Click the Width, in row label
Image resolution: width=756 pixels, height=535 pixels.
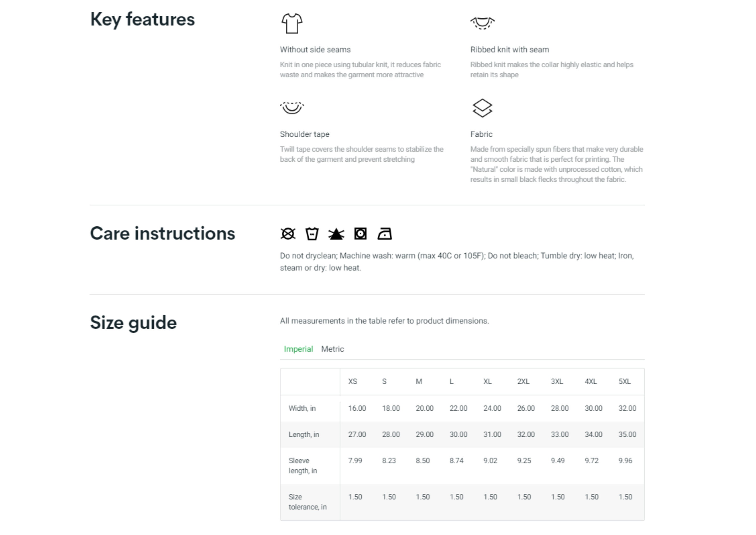click(x=302, y=408)
